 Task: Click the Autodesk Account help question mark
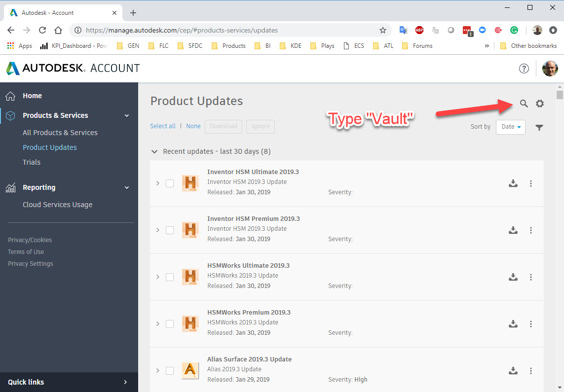point(524,69)
